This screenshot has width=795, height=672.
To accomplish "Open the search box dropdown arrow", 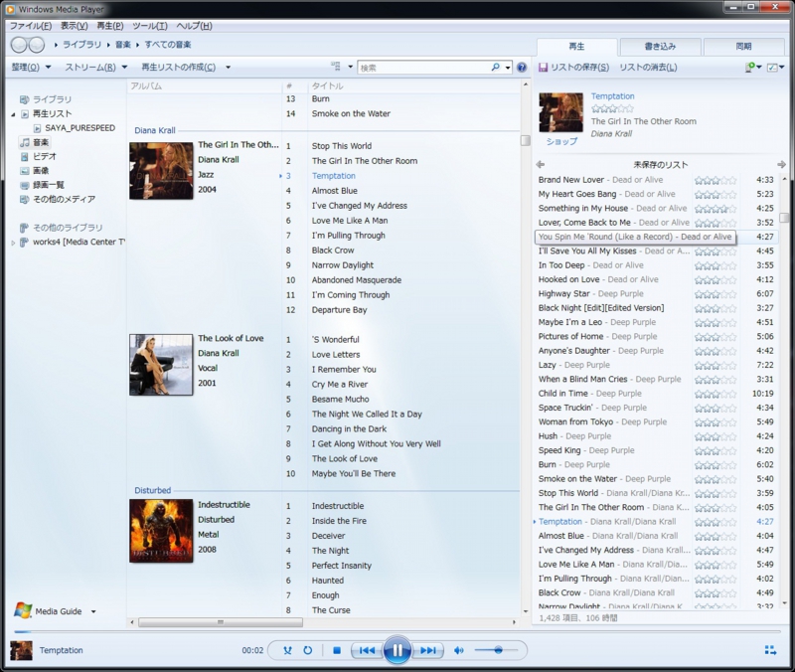I will pyautogui.click(x=508, y=68).
